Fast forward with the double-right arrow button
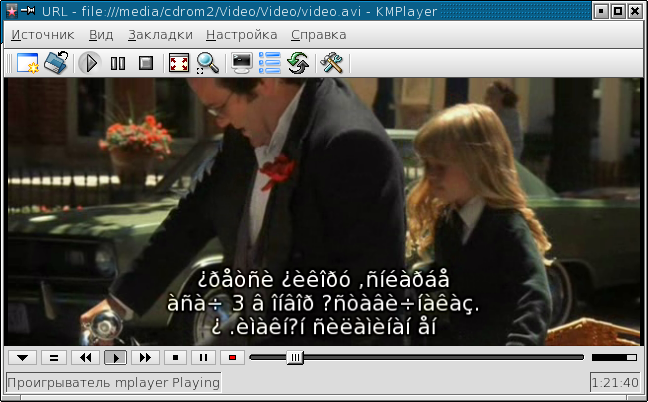Screen dimensions: 648x402 click(x=145, y=357)
